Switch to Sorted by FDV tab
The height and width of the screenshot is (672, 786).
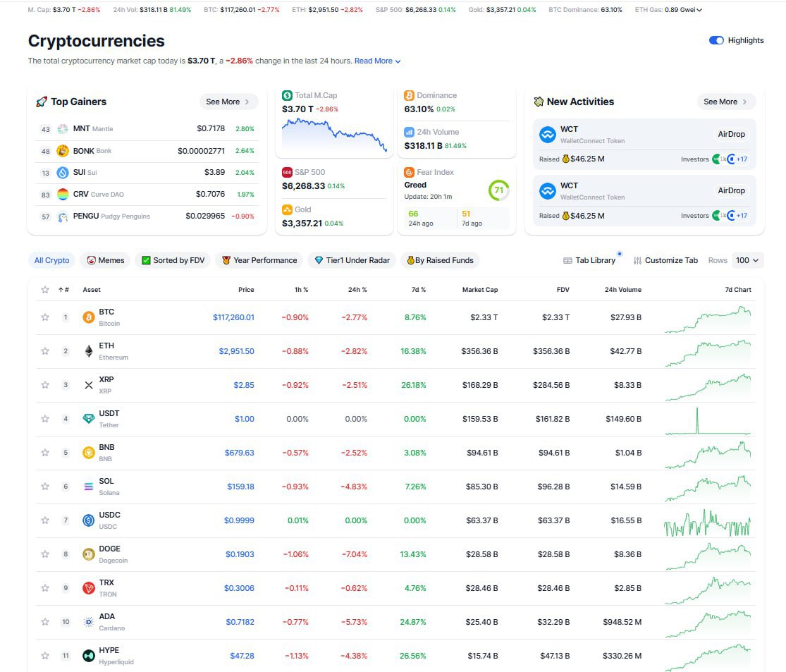point(173,260)
